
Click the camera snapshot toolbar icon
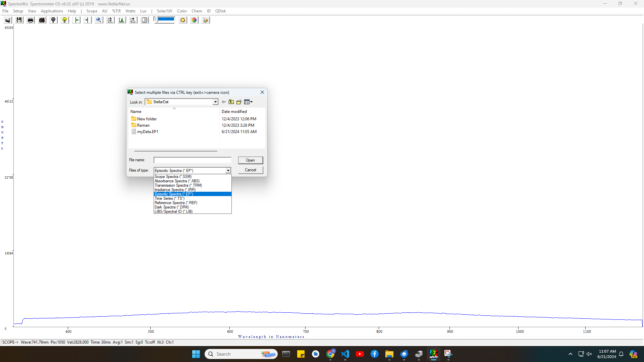42,20
